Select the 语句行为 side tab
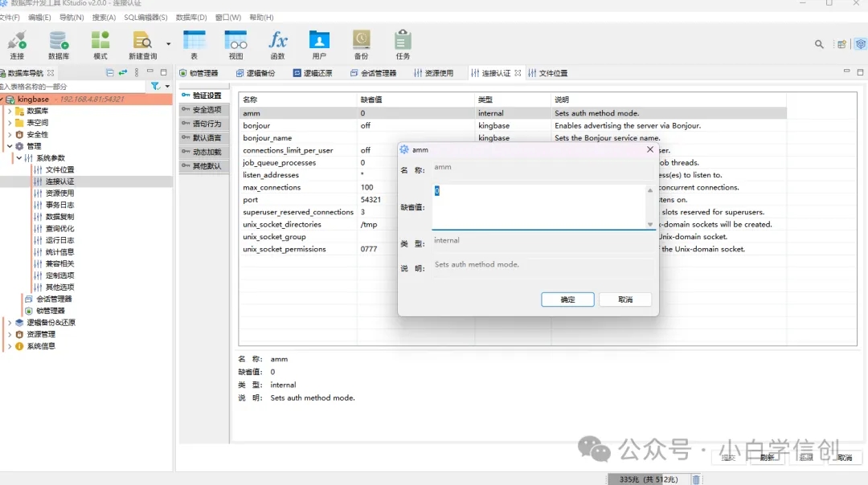The height and width of the screenshot is (485, 868). coord(203,124)
